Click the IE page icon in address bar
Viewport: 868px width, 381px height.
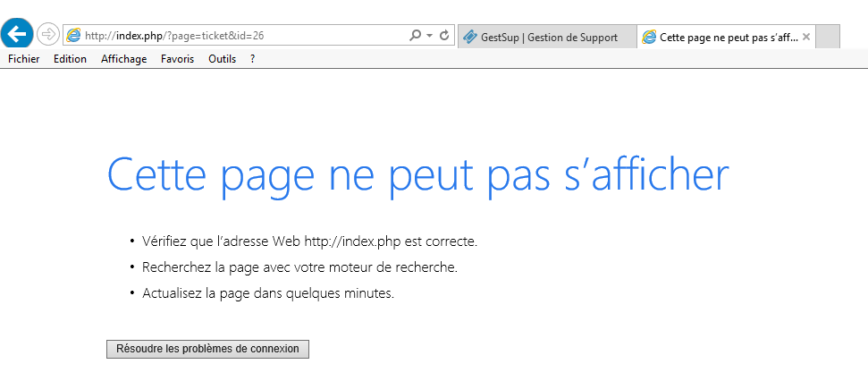click(x=73, y=36)
